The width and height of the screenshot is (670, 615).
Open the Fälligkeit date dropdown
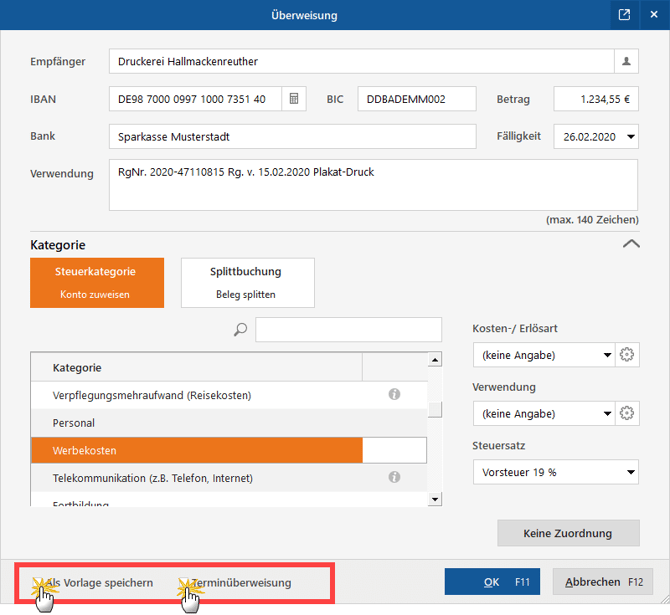(x=630, y=136)
